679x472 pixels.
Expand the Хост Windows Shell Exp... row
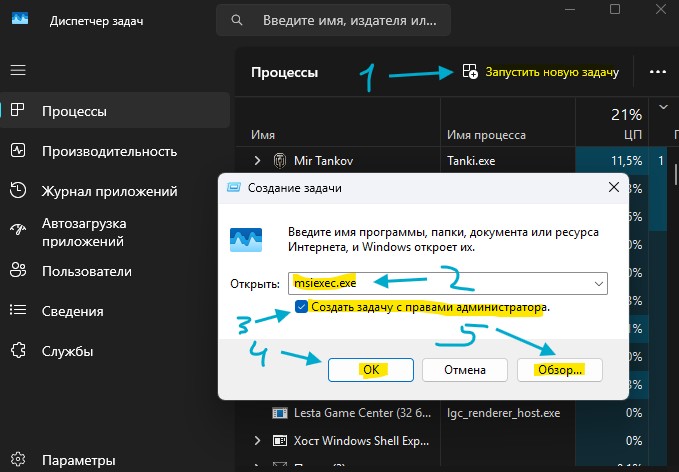pyautogui.click(x=257, y=441)
